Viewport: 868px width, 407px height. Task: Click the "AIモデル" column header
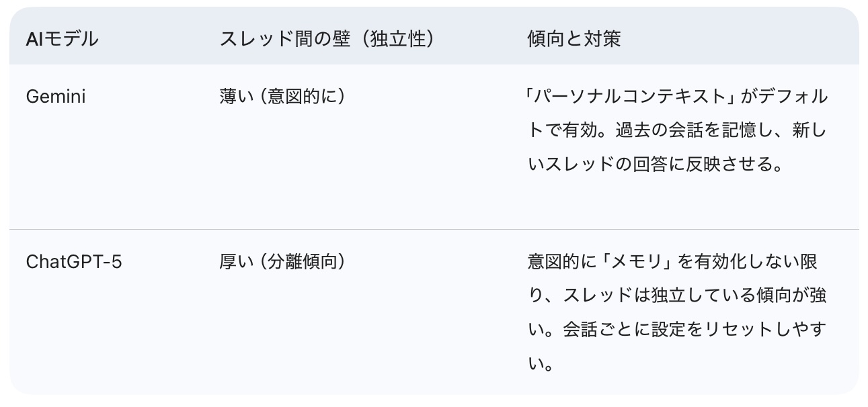62,39
